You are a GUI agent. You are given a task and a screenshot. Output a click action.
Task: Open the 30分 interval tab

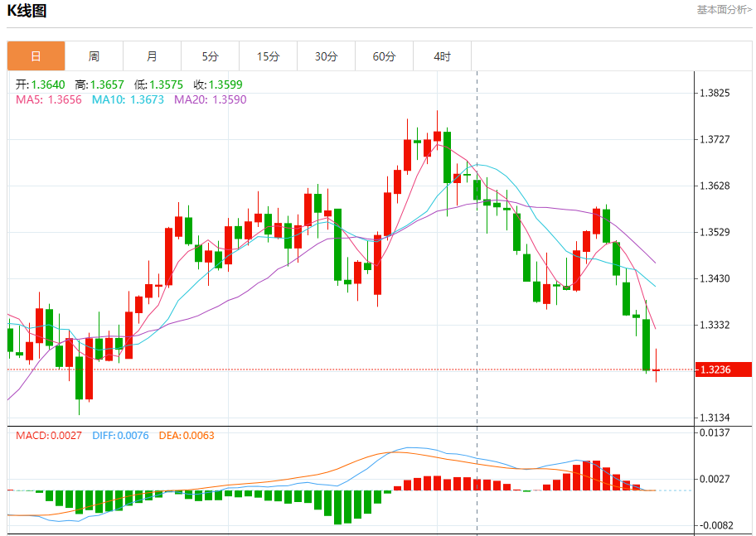pyautogui.click(x=326, y=56)
